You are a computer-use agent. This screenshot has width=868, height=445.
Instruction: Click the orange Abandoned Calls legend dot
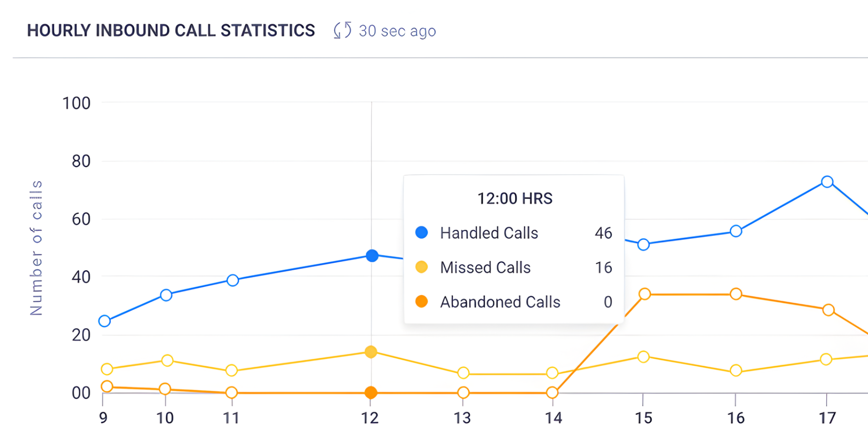click(x=421, y=302)
